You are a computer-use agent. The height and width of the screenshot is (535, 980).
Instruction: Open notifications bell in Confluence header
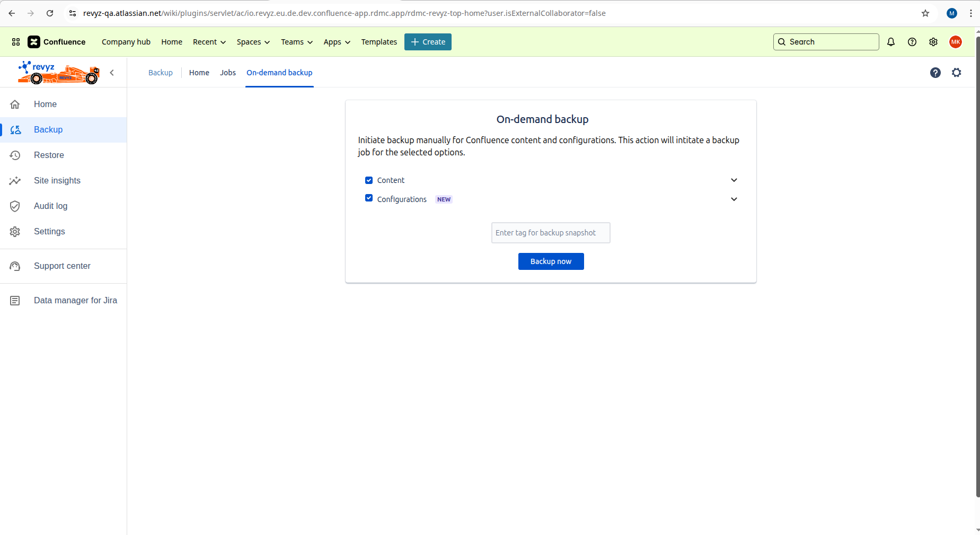point(890,42)
